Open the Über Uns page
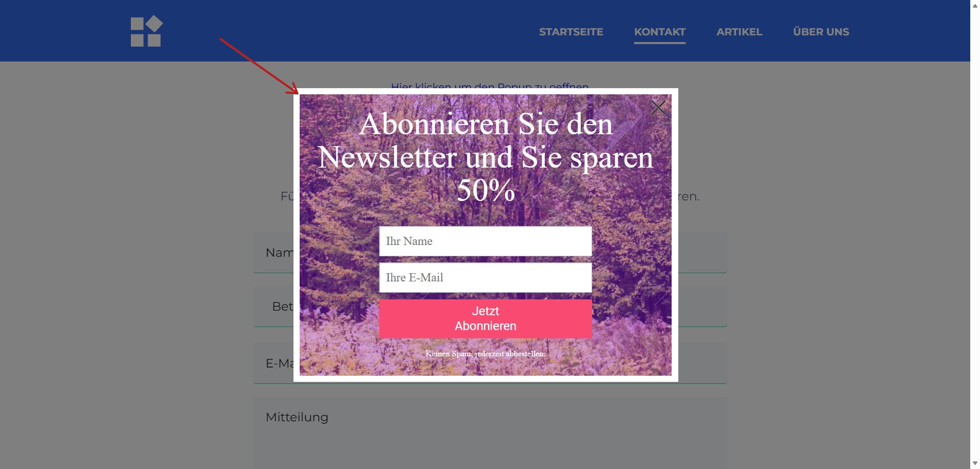 click(821, 32)
